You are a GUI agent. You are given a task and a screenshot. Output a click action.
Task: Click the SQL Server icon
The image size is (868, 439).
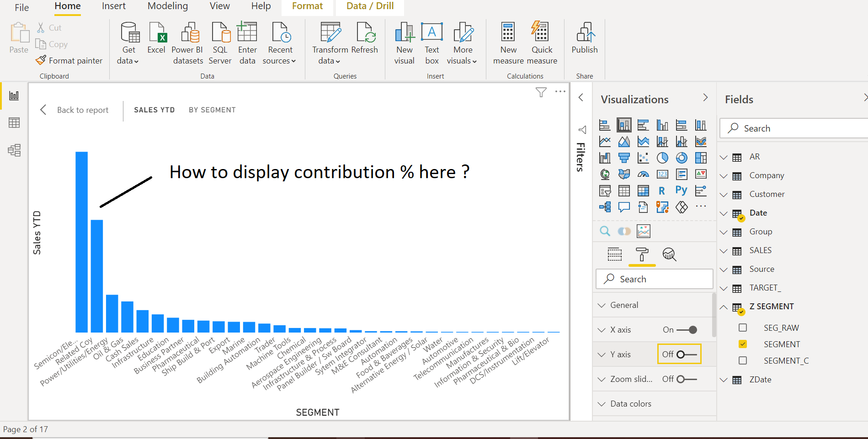[220, 43]
